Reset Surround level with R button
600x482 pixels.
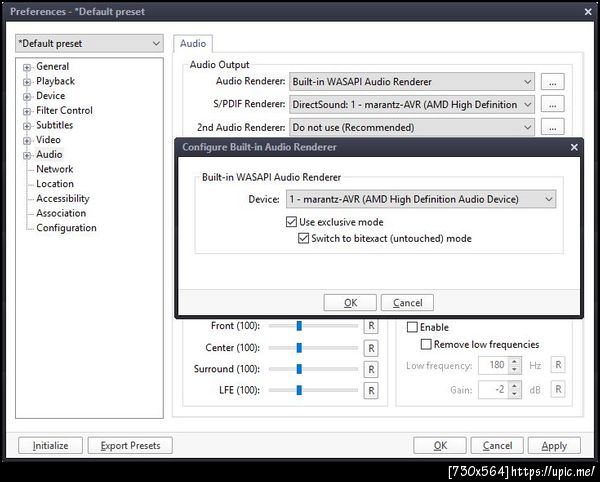371,369
